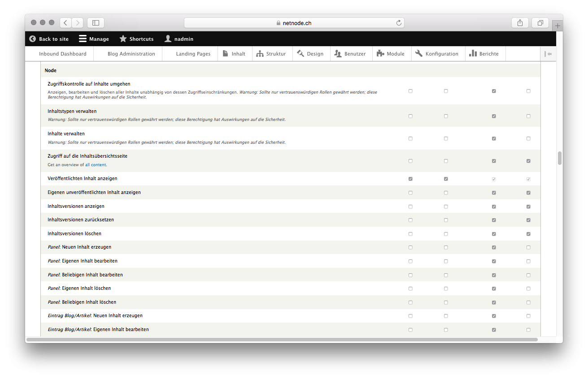Click the Back to site arrow icon
This screenshot has height=379, width=588.
point(32,39)
